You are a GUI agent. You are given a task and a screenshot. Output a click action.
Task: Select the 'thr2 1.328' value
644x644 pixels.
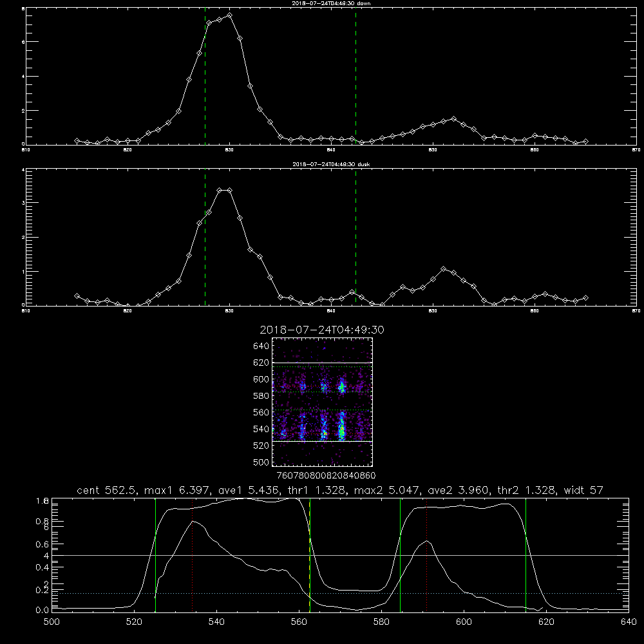(527, 490)
